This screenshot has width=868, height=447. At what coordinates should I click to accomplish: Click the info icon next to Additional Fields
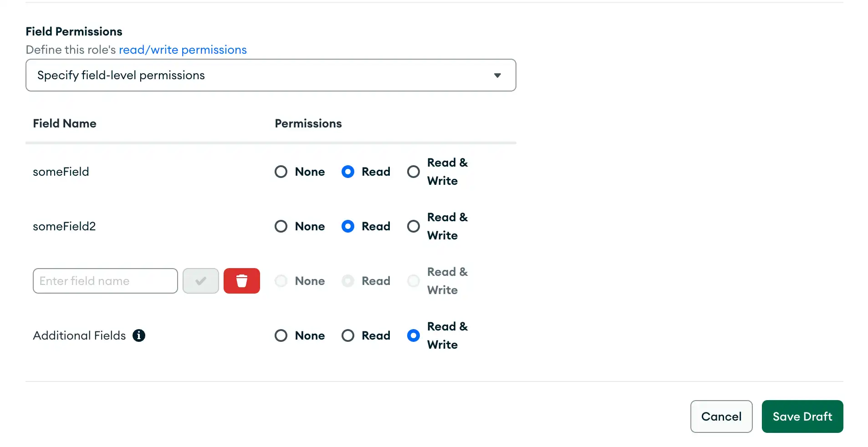139,335
